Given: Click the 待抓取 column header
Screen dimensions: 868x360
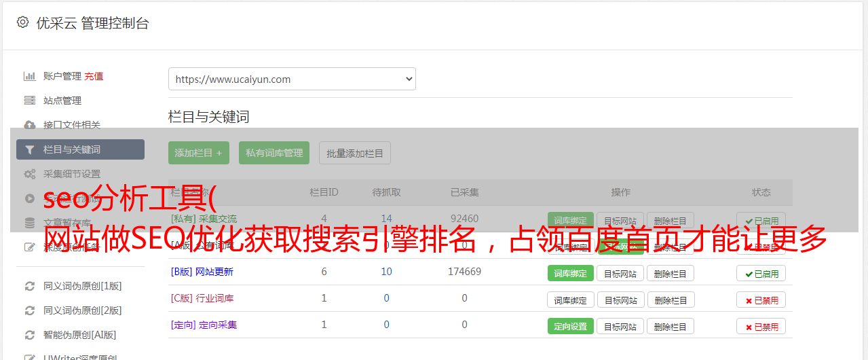Looking at the screenshot, I should click(386, 192).
